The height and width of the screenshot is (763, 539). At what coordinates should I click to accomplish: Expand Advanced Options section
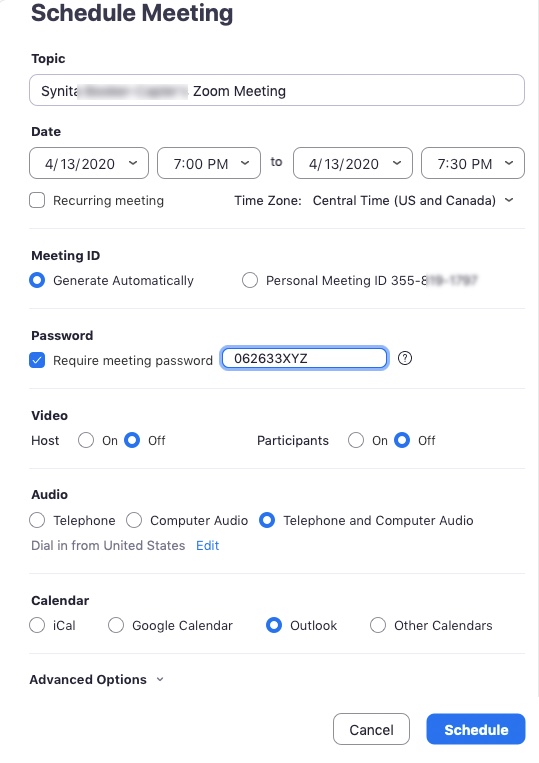pos(96,680)
